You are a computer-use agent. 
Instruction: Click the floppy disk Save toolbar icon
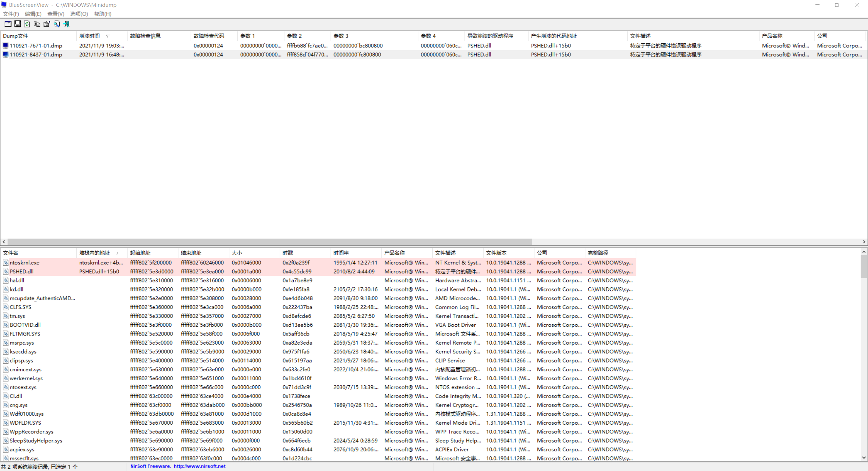[18, 24]
